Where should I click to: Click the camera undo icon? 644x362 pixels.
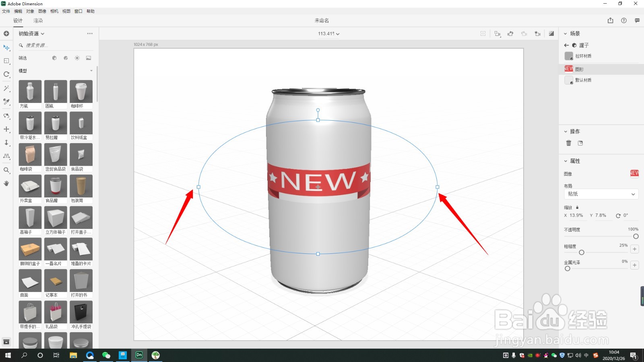click(510, 34)
